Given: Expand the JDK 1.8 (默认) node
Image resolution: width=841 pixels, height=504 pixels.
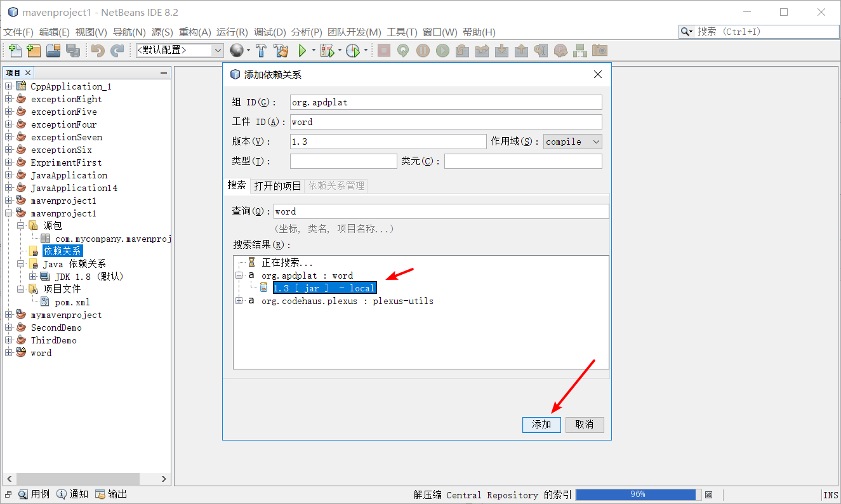Looking at the screenshot, I should pyautogui.click(x=32, y=277).
